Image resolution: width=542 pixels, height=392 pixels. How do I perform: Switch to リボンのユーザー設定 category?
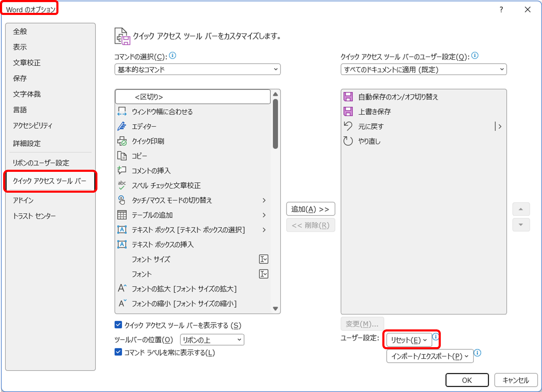coord(41,163)
